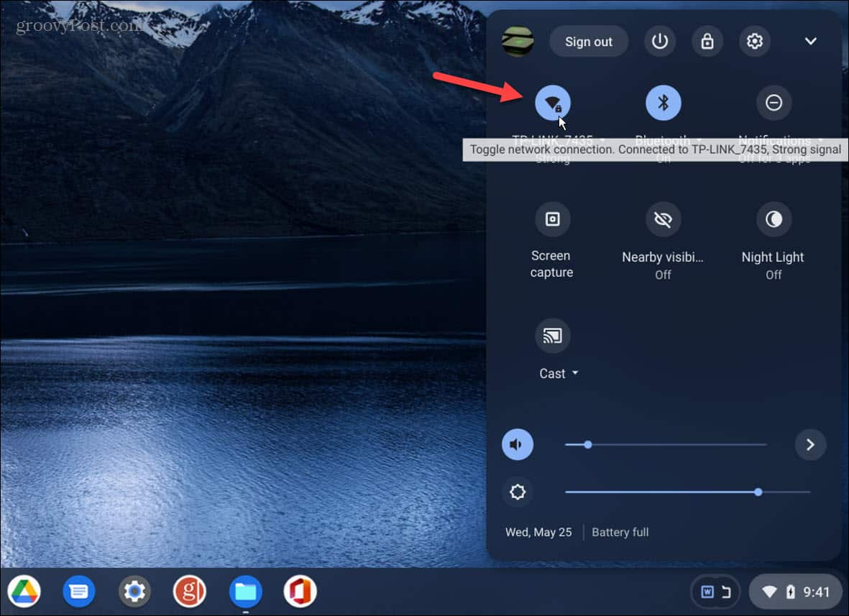Click the date Wed, May 25
The width and height of the screenshot is (849, 616).
[538, 532]
